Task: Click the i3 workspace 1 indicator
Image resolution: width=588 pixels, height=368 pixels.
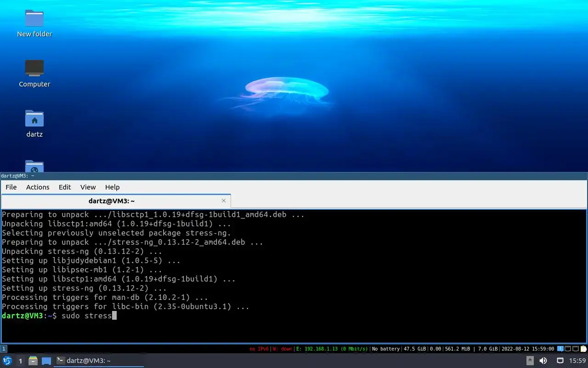Action: 4,349
